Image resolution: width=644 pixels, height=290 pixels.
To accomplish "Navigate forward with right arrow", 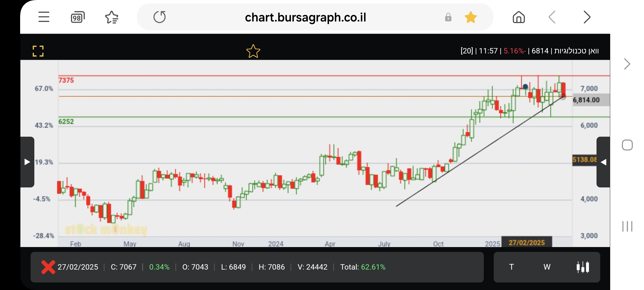I will (x=587, y=17).
